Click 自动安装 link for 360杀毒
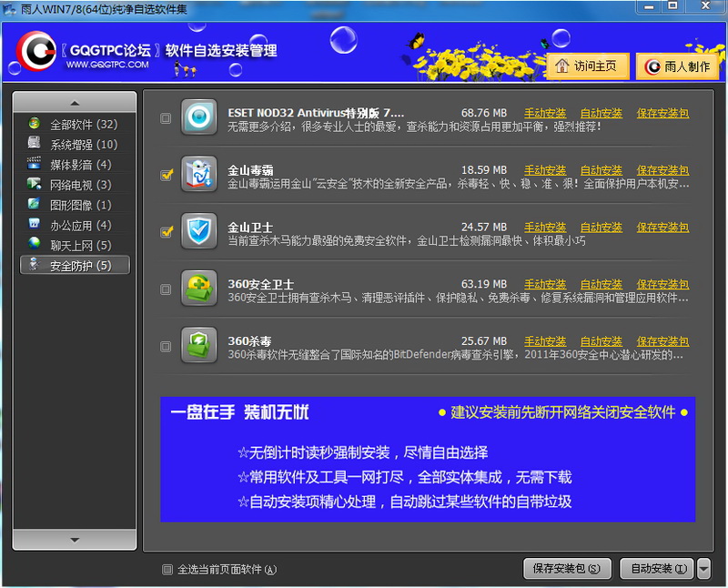Screen dimensions: 728x588 pyautogui.click(x=602, y=341)
